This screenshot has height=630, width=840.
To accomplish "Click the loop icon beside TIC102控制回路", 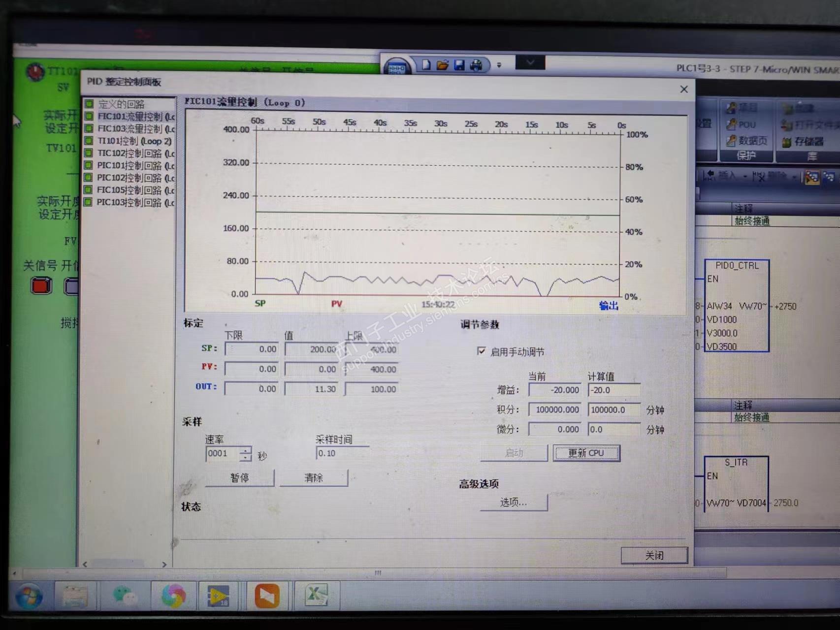I will point(89,153).
